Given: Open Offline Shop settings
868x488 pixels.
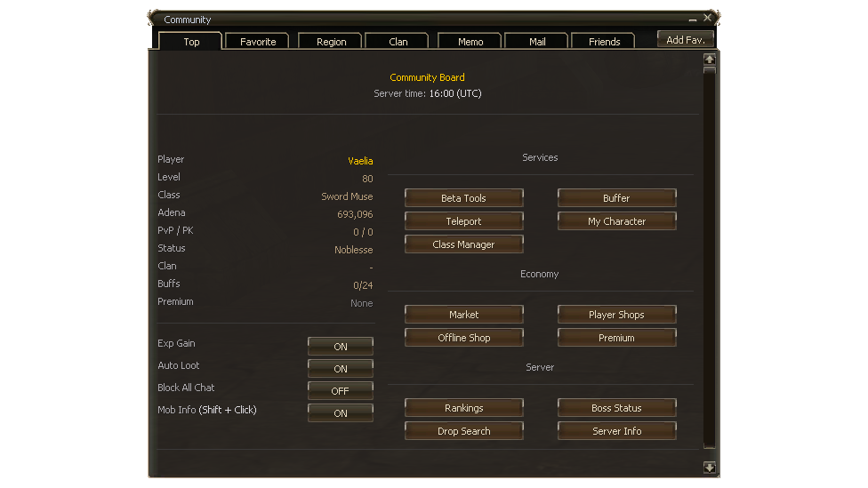Looking at the screenshot, I should (x=464, y=338).
